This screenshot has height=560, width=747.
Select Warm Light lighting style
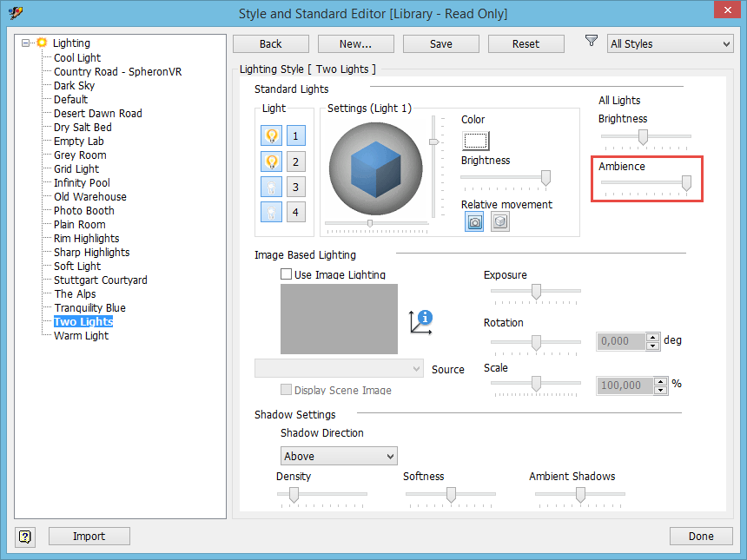pos(81,336)
